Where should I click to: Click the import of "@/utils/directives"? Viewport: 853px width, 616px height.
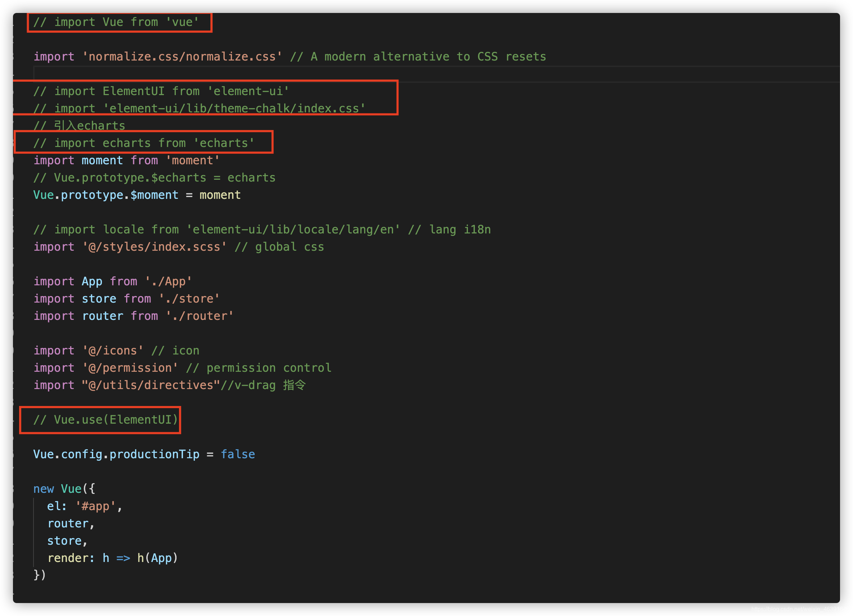click(x=126, y=385)
